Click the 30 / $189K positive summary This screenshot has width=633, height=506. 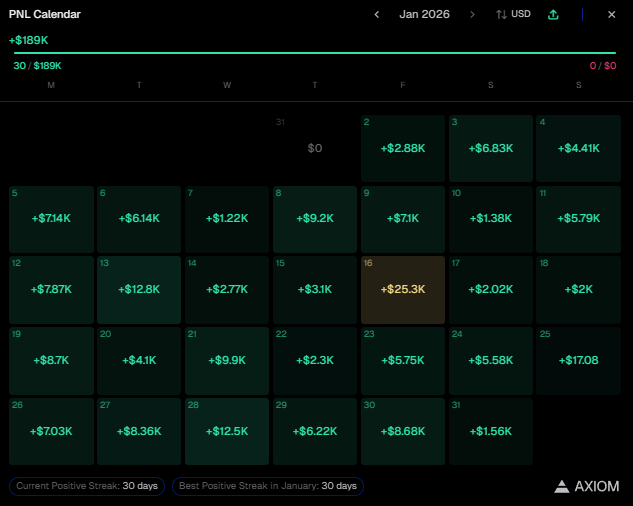point(37,65)
